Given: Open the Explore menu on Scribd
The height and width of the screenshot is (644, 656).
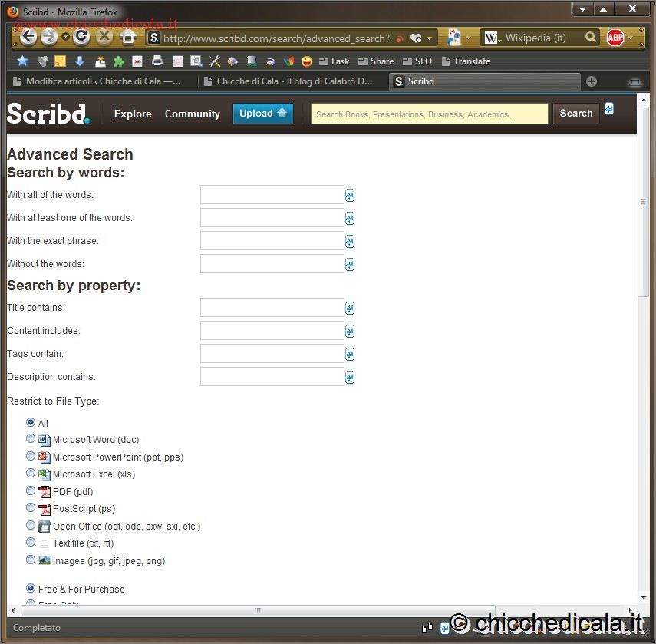Looking at the screenshot, I should [133, 114].
